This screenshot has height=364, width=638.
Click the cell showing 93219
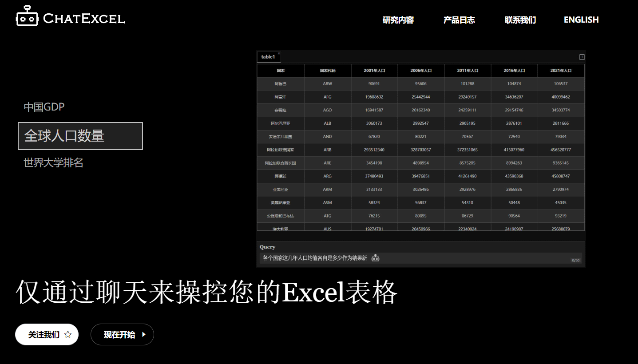[561, 216]
